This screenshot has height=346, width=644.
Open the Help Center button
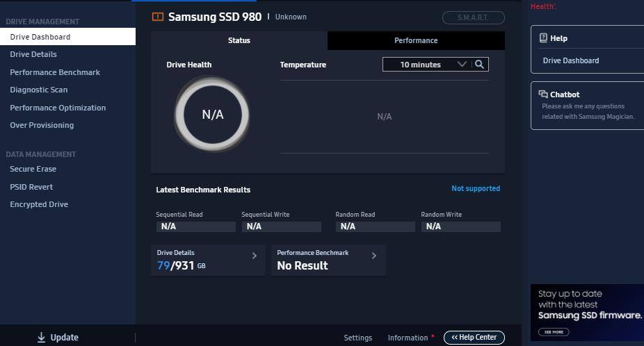click(x=474, y=338)
